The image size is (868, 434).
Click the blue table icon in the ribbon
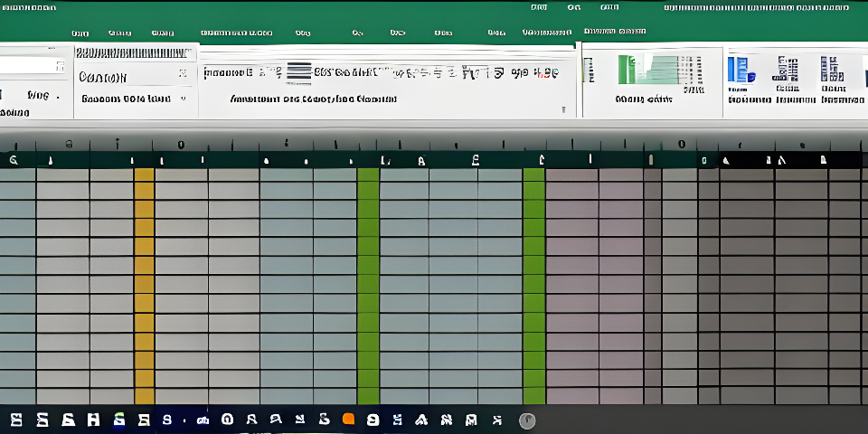(741, 70)
